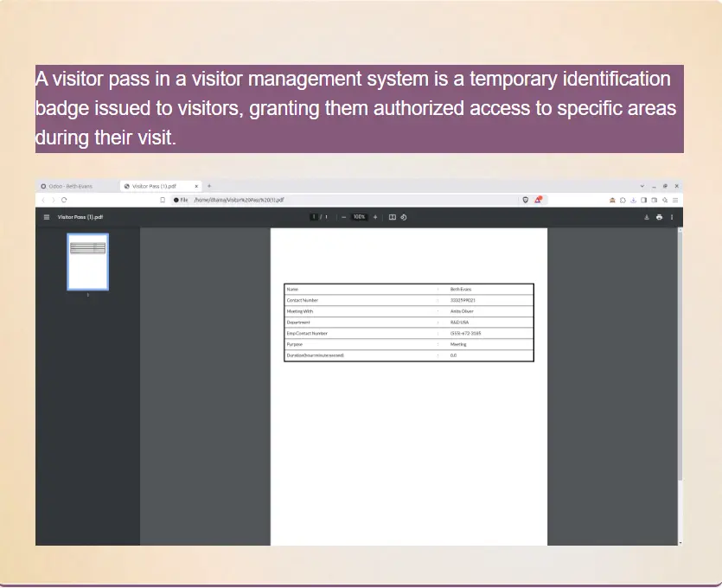This screenshot has height=588, width=722.
Task: Select the page 1 thumbnail
Action: point(88,262)
